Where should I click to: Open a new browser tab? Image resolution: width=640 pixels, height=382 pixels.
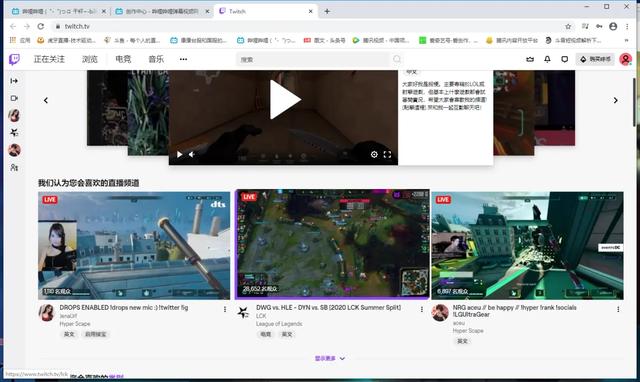(327, 11)
